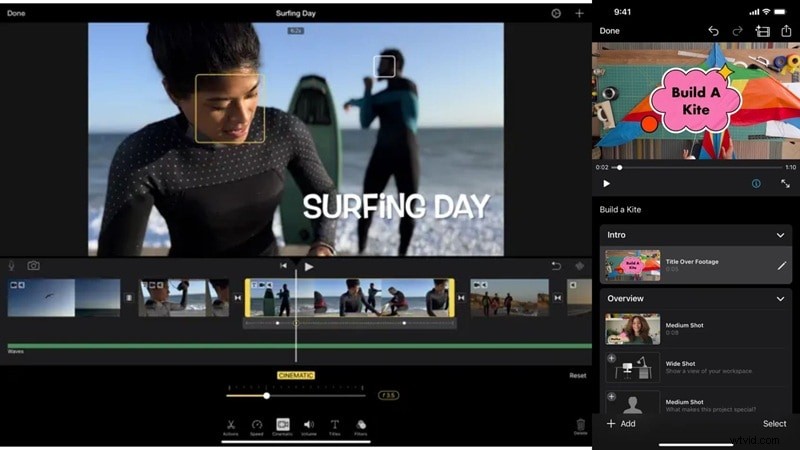Tap the Surfing Day project title at top

[295, 13]
